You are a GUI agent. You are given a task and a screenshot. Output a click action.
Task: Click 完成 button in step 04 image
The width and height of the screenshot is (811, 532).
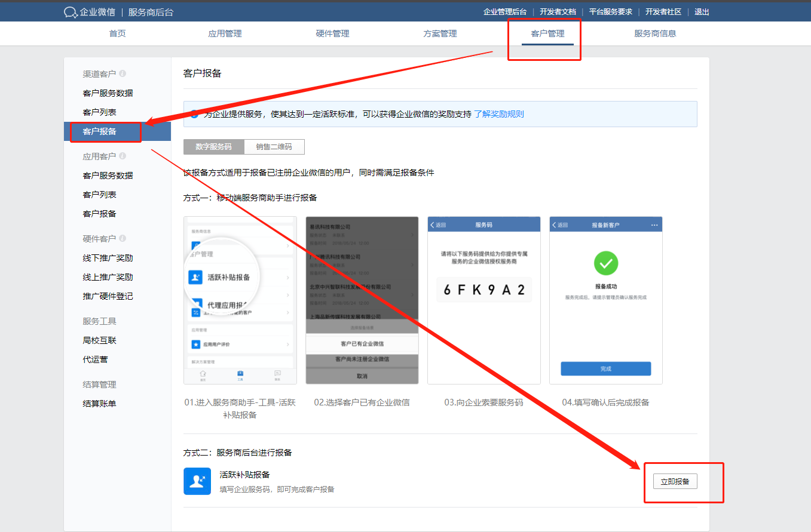(x=605, y=368)
